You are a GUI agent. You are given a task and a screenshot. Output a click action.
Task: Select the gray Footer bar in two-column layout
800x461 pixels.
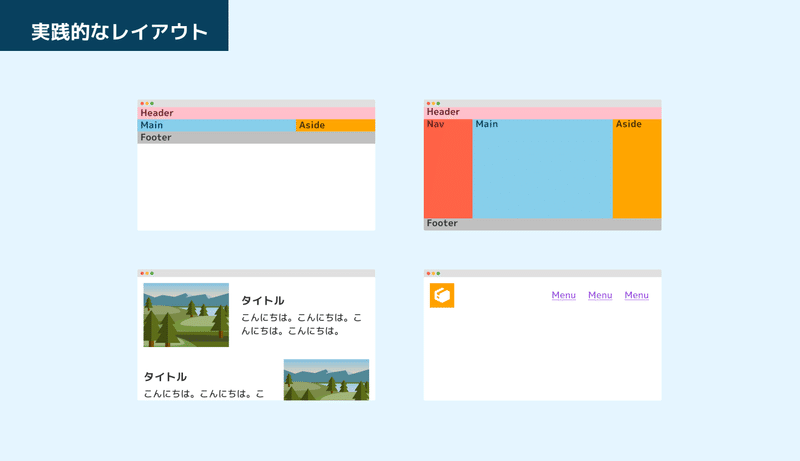pyautogui.click(x=256, y=138)
